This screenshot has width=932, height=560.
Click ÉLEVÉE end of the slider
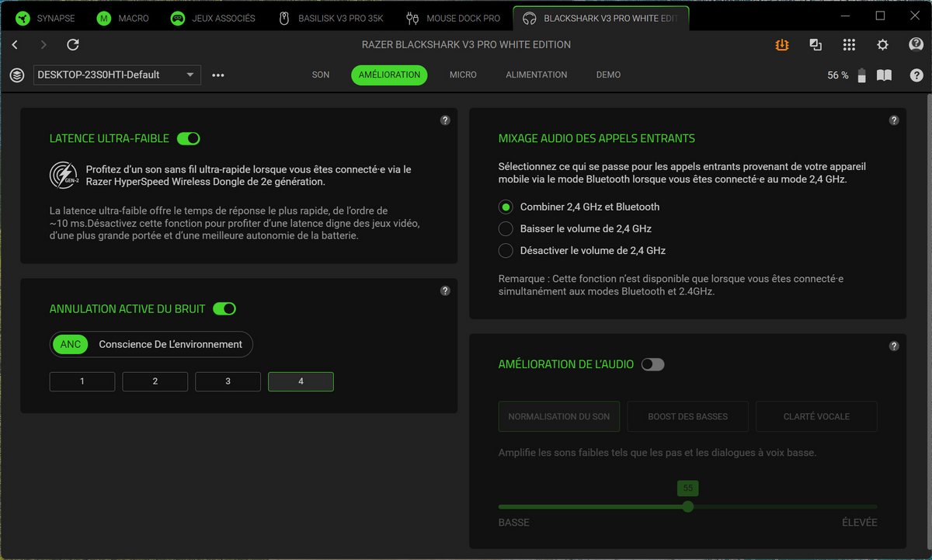pos(859,523)
